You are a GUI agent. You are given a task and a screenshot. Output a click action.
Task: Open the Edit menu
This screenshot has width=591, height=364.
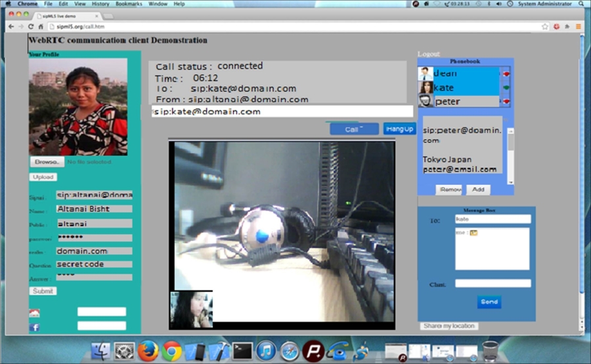pyautogui.click(x=63, y=4)
